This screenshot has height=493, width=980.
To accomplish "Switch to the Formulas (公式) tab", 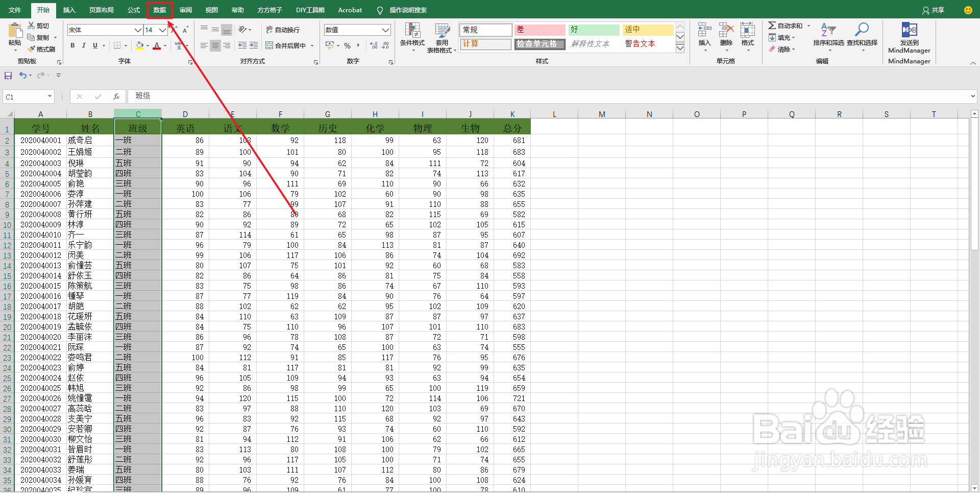I will [x=134, y=10].
